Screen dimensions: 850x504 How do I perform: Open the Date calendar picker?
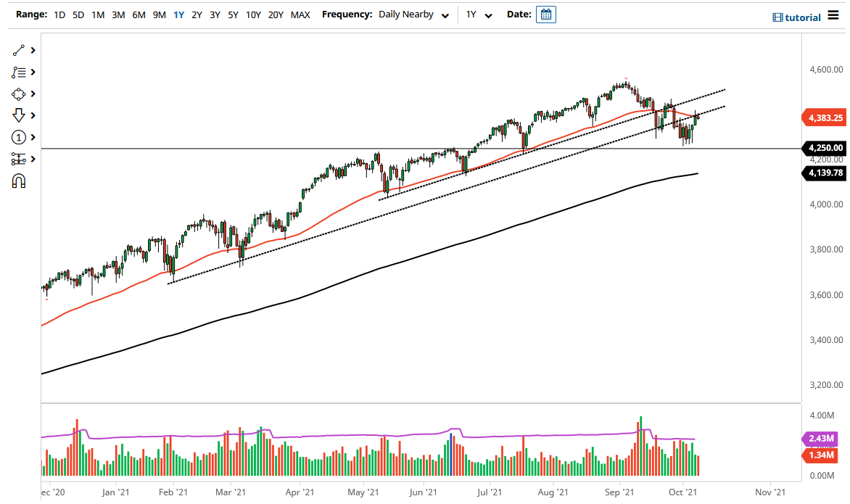(545, 14)
